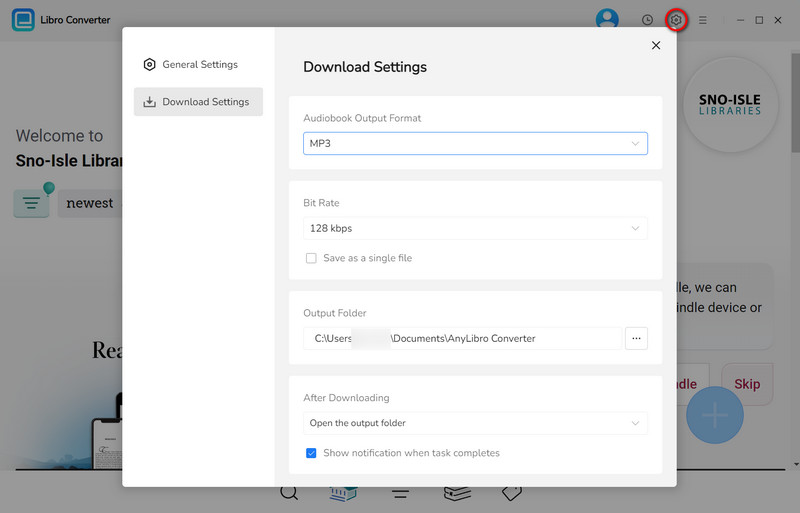
Task: Click the search magnifier icon at bottom
Action: tap(289, 493)
